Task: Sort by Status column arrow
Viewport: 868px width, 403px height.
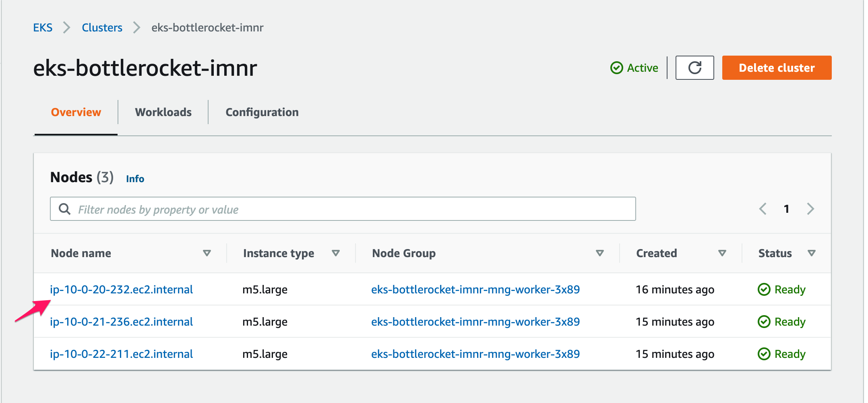Action: (x=811, y=253)
